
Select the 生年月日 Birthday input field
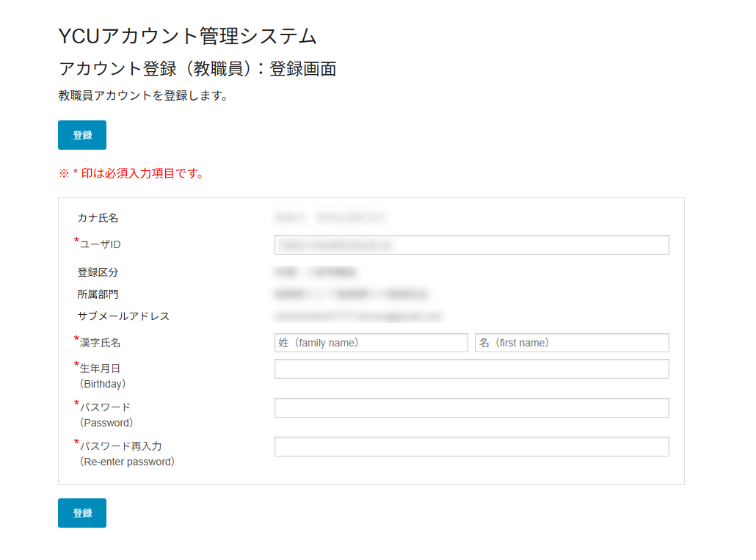471,368
